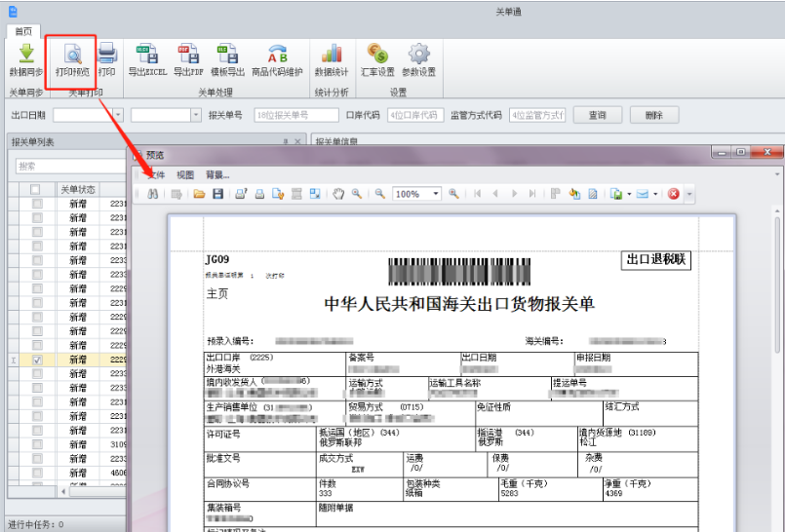
Task: Open the 视图 menu in preview
Action: coord(185,175)
